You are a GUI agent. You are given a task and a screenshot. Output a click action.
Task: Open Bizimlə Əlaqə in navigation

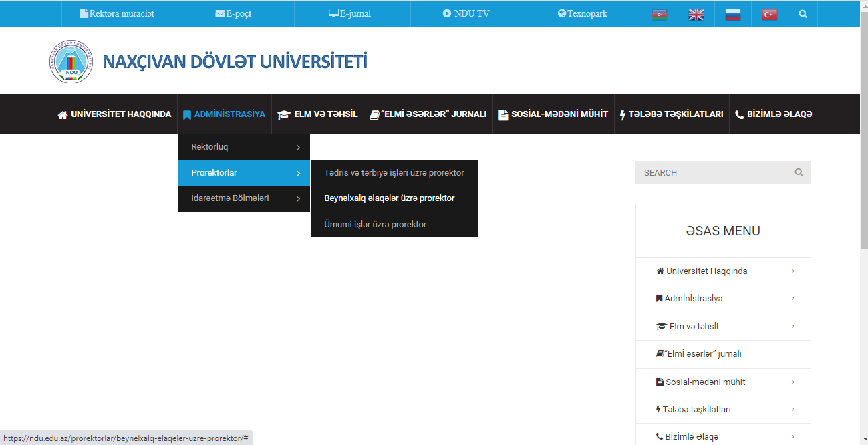click(x=773, y=114)
